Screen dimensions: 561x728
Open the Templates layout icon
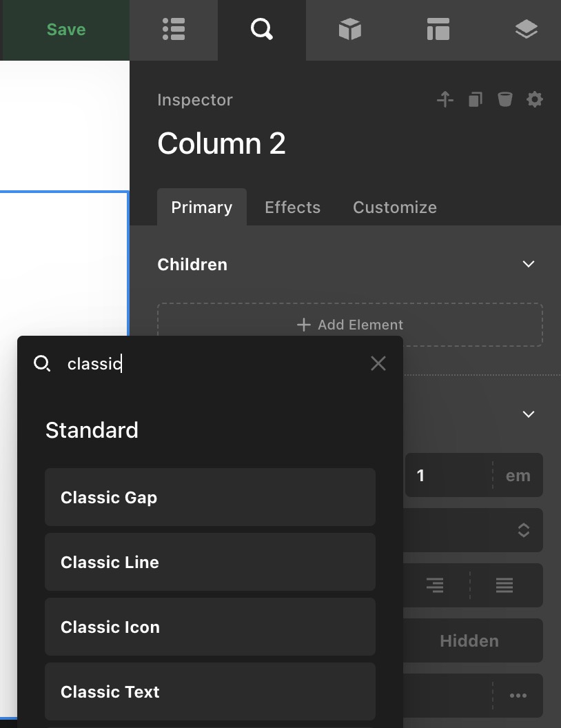[x=438, y=30]
